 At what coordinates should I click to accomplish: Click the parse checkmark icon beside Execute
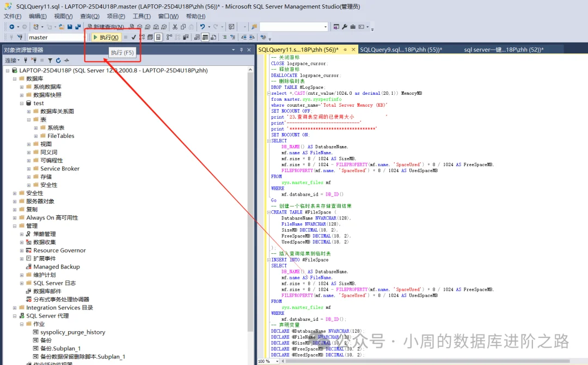[x=133, y=37]
